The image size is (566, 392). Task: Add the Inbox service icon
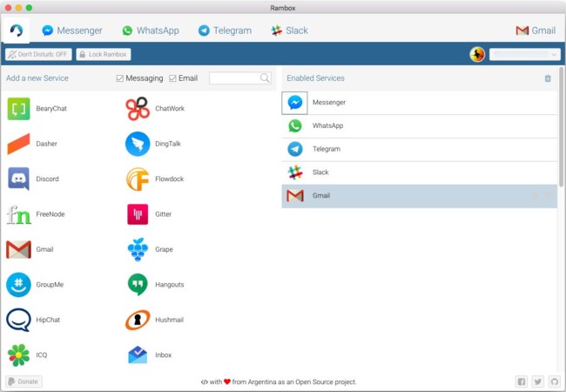point(138,355)
